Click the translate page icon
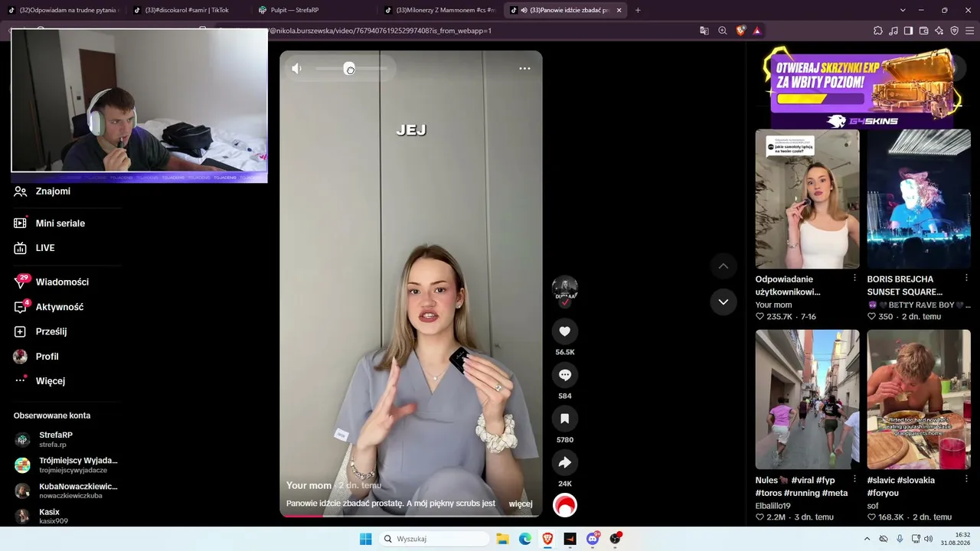This screenshot has height=551, width=980. click(704, 31)
